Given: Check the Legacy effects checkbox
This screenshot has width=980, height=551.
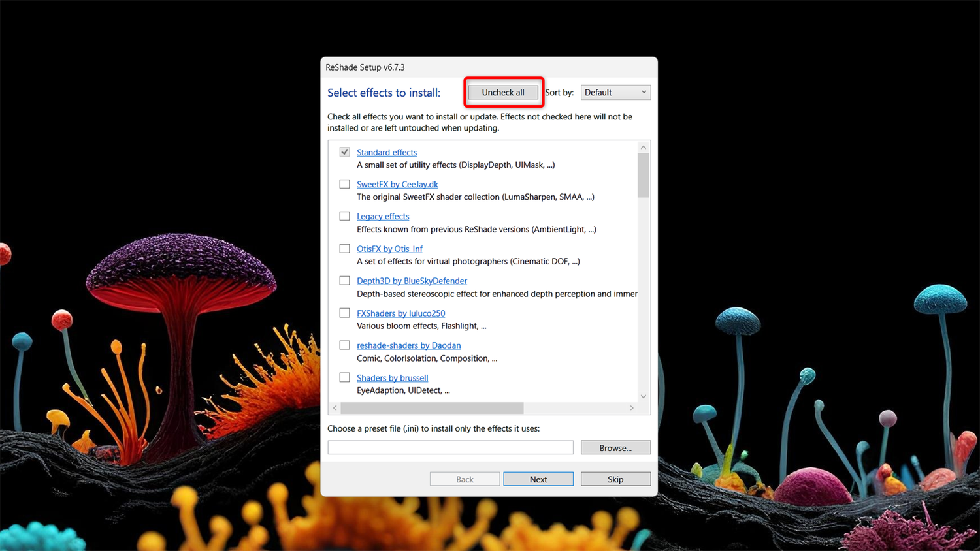Looking at the screenshot, I should (344, 216).
